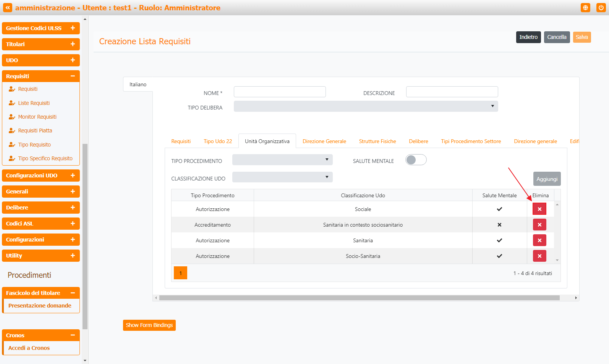Expand the Generali menu section
609x364 pixels.
pyautogui.click(x=41, y=192)
